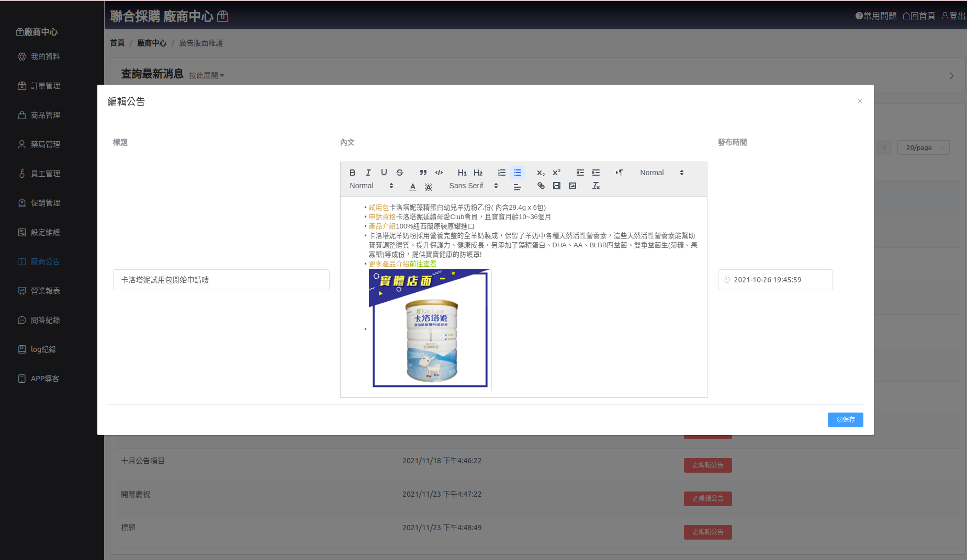
Task: Open the 發布時間 date-time picker
Action: [x=775, y=280]
